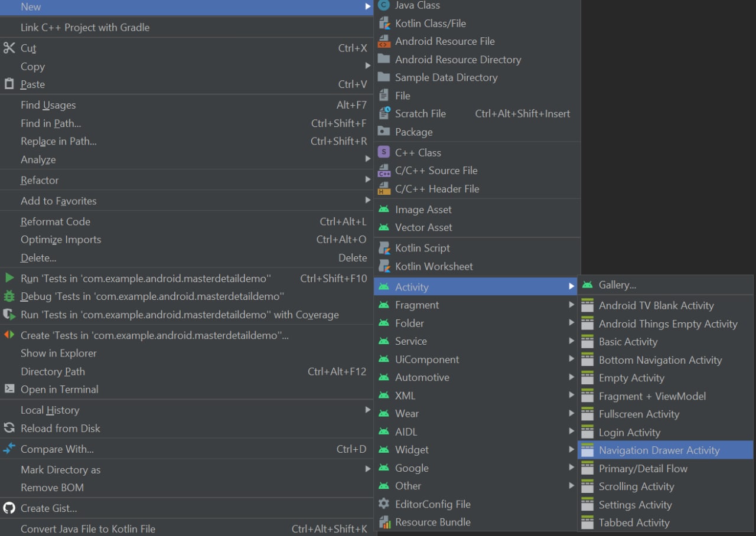Select Java Class in New menu
The image size is (756, 536).
coord(477,5)
